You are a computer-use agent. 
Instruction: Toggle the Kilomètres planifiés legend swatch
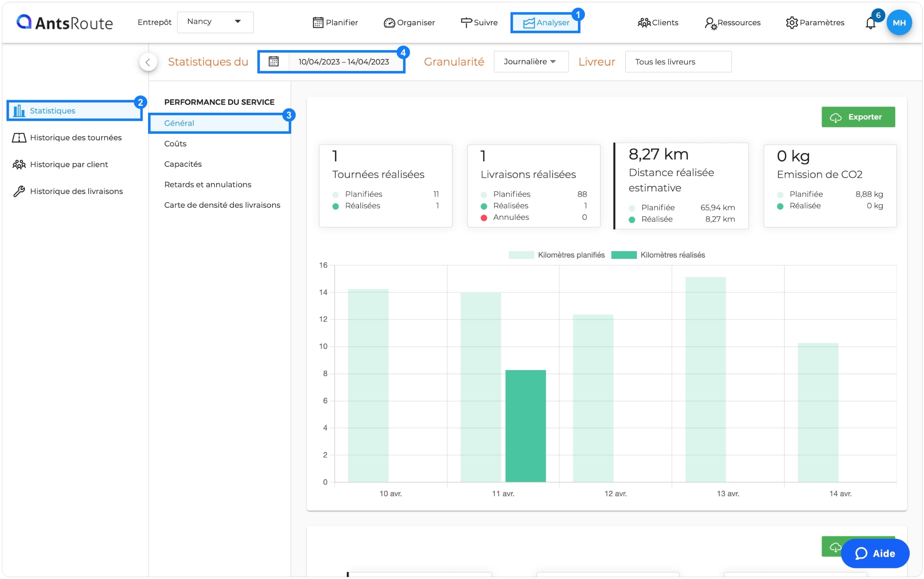pyautogui.click(x=521, y=255)
